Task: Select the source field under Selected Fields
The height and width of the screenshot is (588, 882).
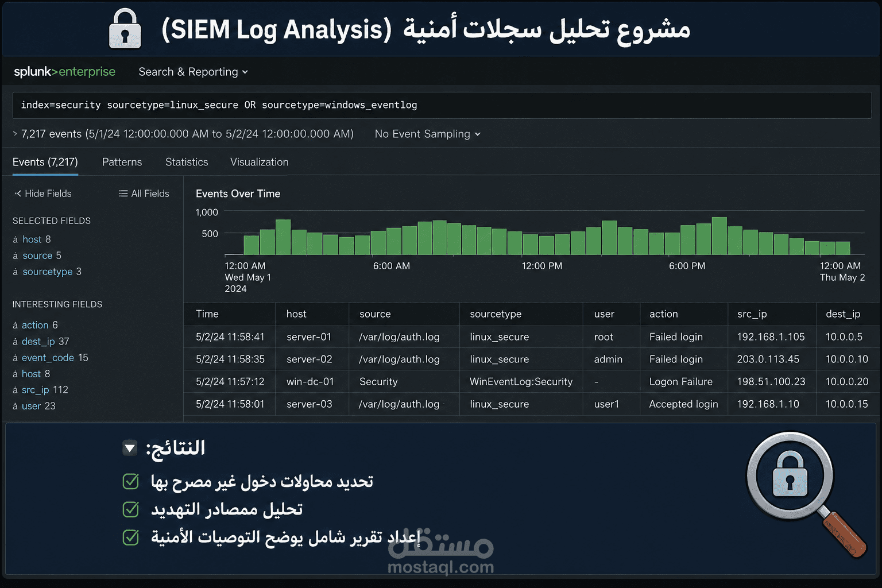Action: click(37, 255)
